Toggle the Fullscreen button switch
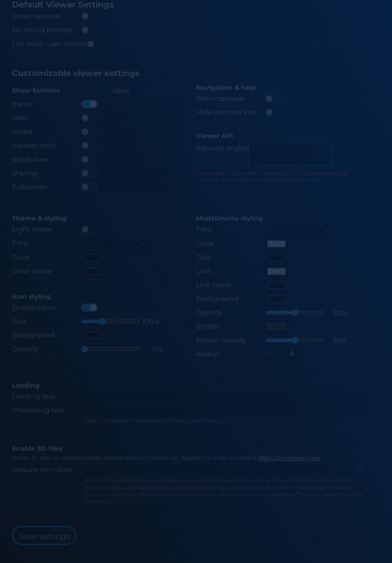 click(89, 187)
